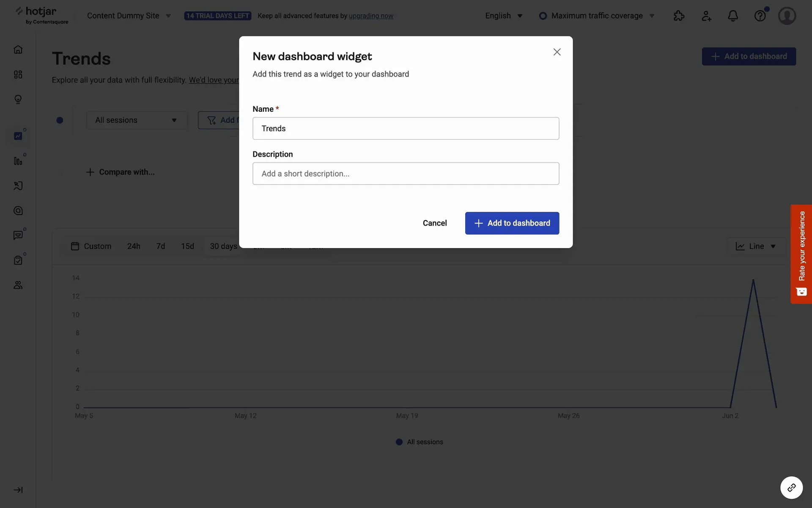Select the 7d time range tab
The image size is (812, 508).
(160, 246)
